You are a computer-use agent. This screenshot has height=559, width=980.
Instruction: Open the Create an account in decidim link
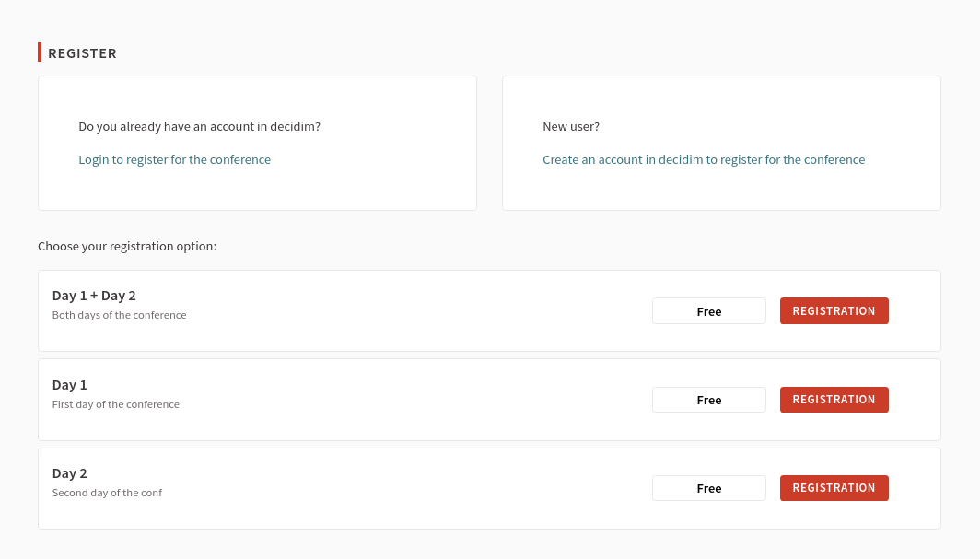[x=704, y=160]
